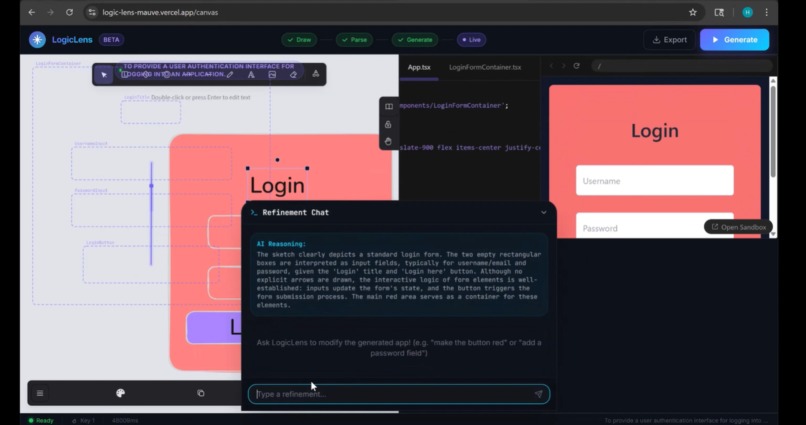Image resolution: width=806 pixels, height=425 pixels.
Task: Click the duplicate copy icon
Action: click(x=200, y=393)
